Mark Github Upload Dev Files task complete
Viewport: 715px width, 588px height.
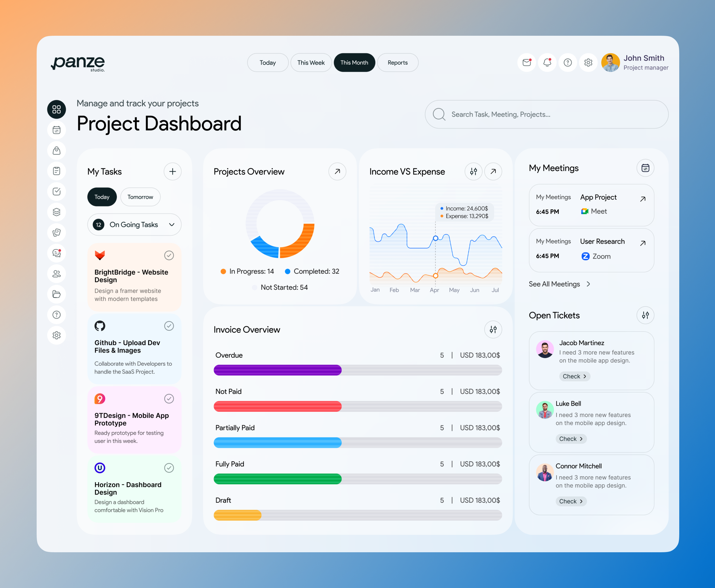[169, 326]
